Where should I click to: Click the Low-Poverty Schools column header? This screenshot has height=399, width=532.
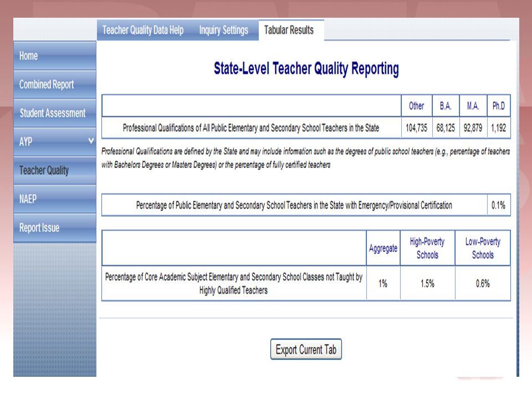point(483,248)
